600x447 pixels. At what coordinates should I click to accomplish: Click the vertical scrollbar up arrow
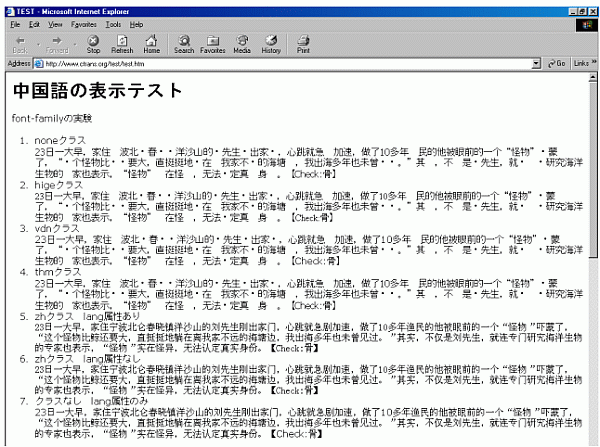coord(593,77)
